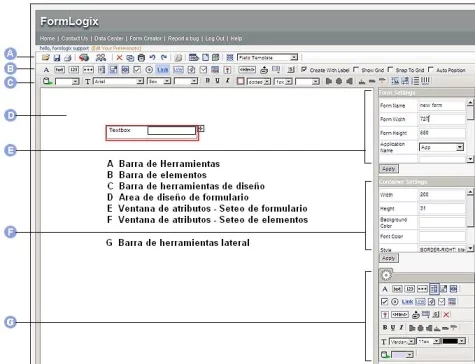The image size is (475, 364).
Task: Click the border color swatch in design toolbar
Action: (240, 81)
